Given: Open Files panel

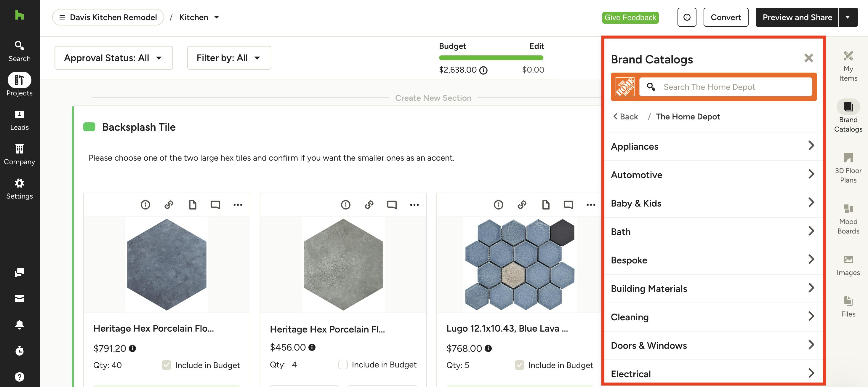Looking at the screenshot, I should [848, 307].
